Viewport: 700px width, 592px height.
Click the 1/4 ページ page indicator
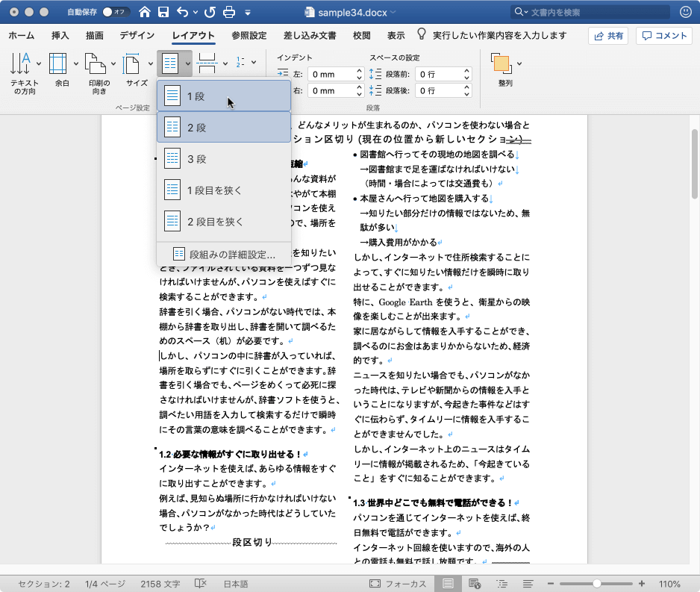105,584
